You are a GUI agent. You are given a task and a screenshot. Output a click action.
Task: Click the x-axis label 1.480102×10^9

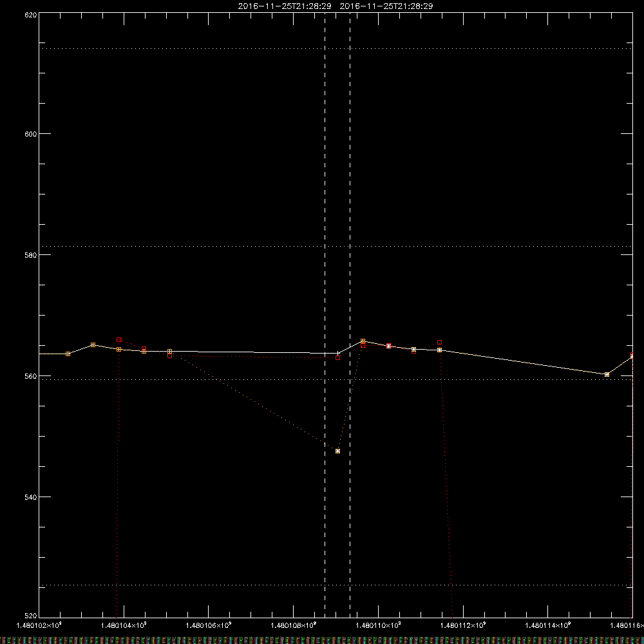(x=39, y=625)
